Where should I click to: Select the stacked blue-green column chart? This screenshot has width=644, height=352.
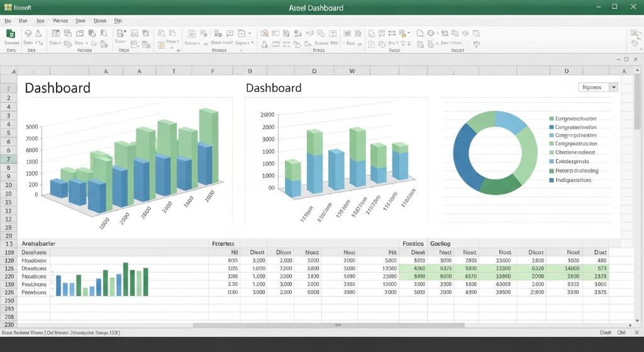click(336, 162)
